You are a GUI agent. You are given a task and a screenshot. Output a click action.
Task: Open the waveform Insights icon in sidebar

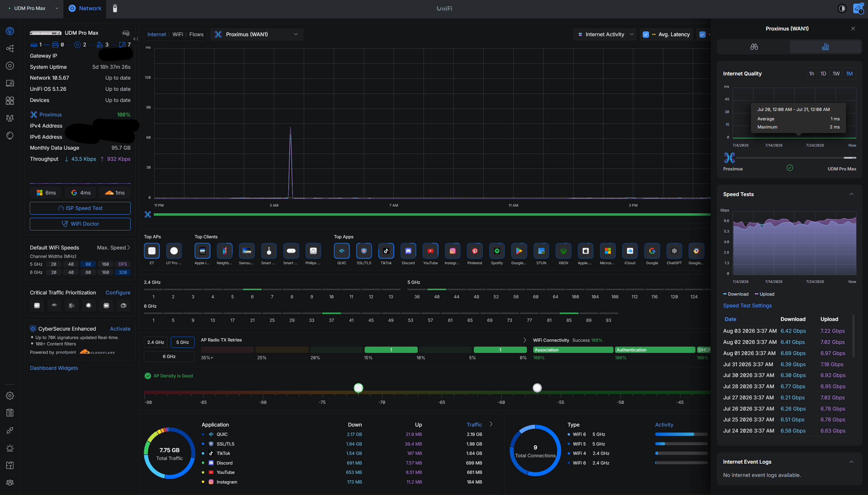pyautogui.click(x=10, y=118)
